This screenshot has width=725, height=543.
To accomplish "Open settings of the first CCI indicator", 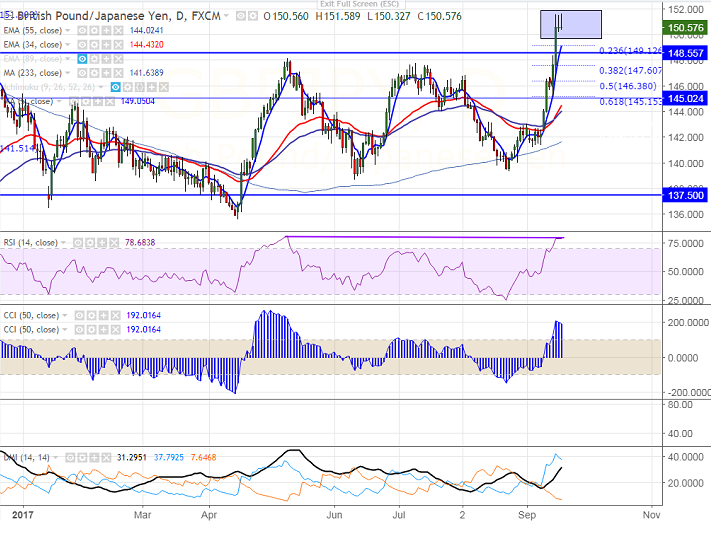I will point(91,315).
